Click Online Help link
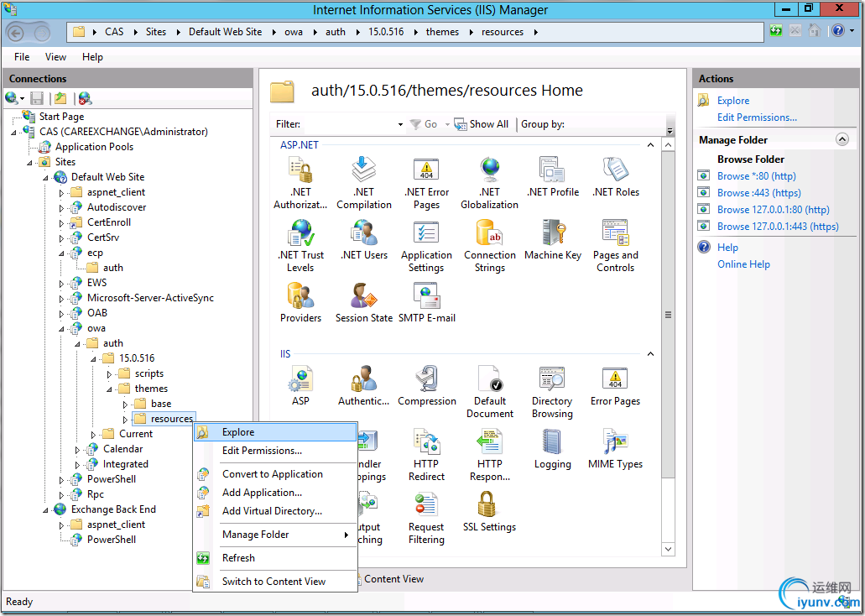This screenshot has height=616, width=865. [743, 264]
